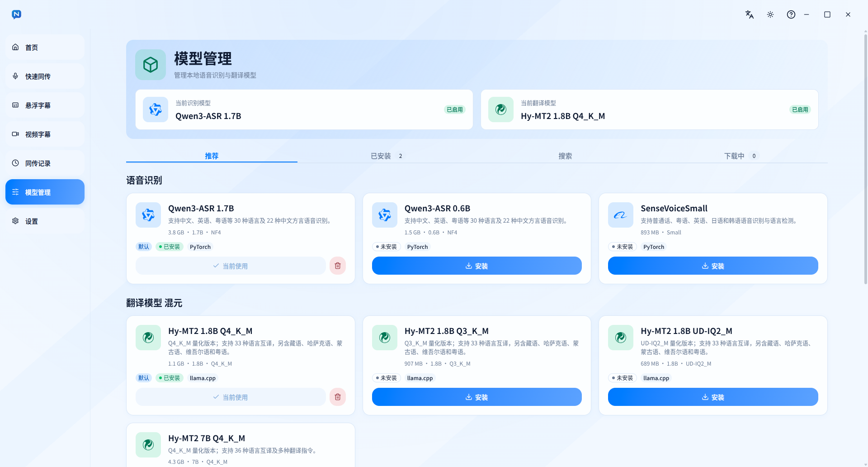Viewport: 868px width, 467px height.
Task: Delete the Qwen3-ASR 1.7B model via trash icon
Action: click(338, 266)
